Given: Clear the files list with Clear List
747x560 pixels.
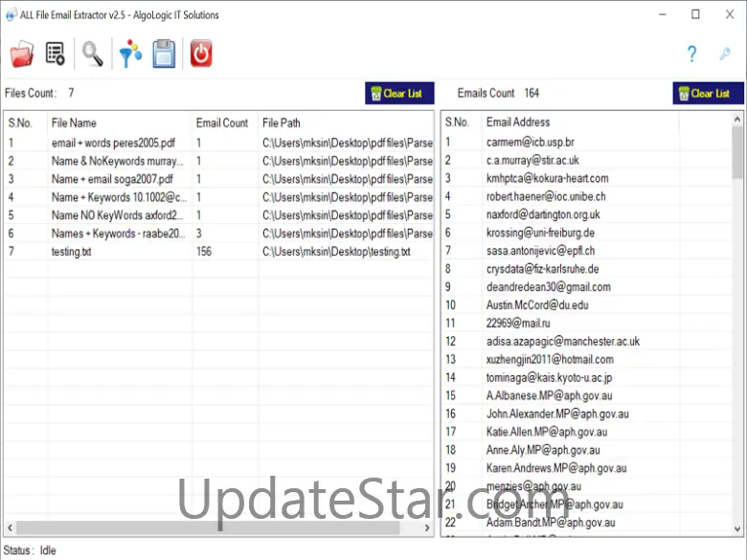Looking at the screenshot, I should click(399, 93).
